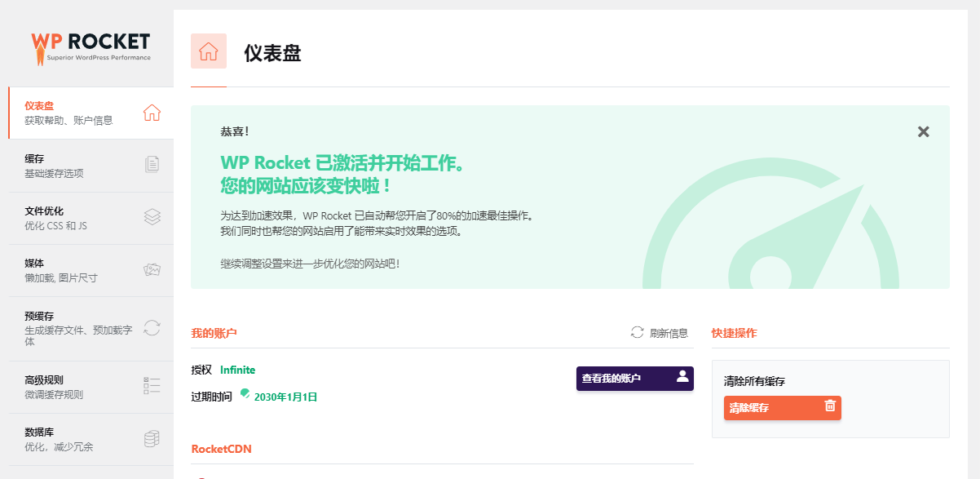Click the 授权 label

[x=201, y=370]
